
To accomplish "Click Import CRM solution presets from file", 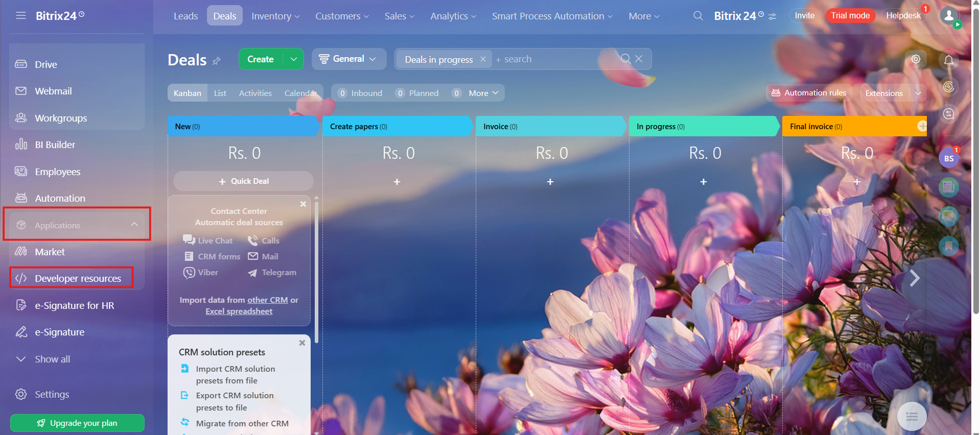I will click(236, 375).
